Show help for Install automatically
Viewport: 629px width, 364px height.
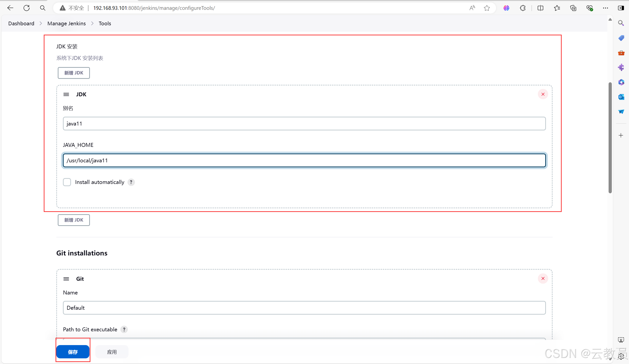coord(131,182)
